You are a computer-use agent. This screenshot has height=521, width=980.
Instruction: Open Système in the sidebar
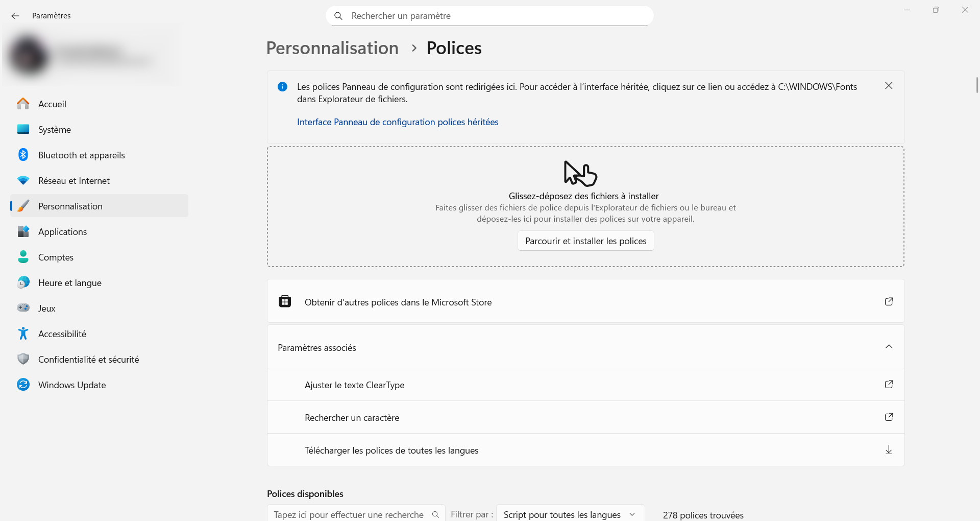pos(55,130)
